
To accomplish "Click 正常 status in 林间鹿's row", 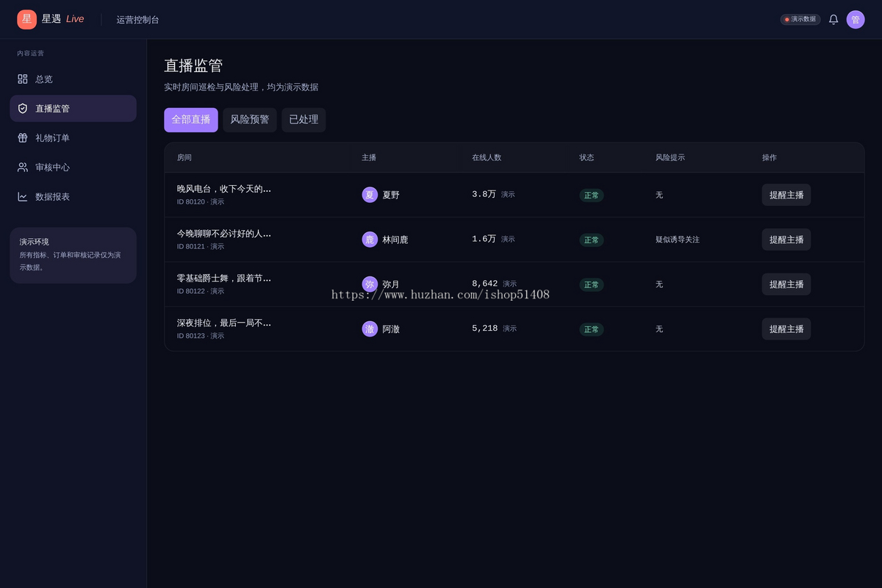I will [x=592, y=240].
